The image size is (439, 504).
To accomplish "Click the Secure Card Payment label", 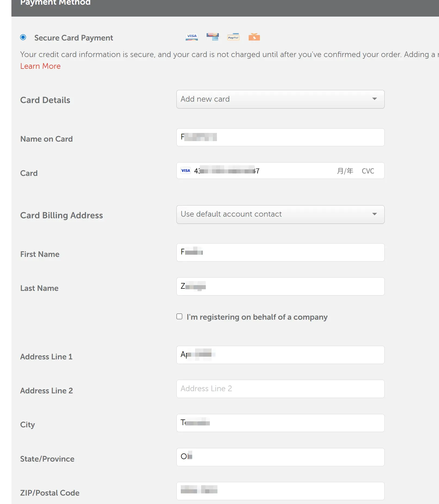I will pos(73,38).
